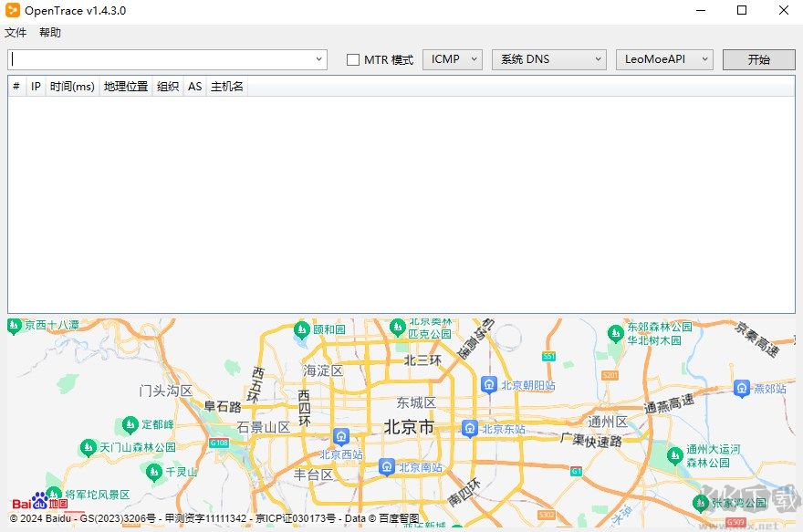Click inside the target address input field
Image resolution: width=803 pixels, height=532 pixels.
[164, 58]
